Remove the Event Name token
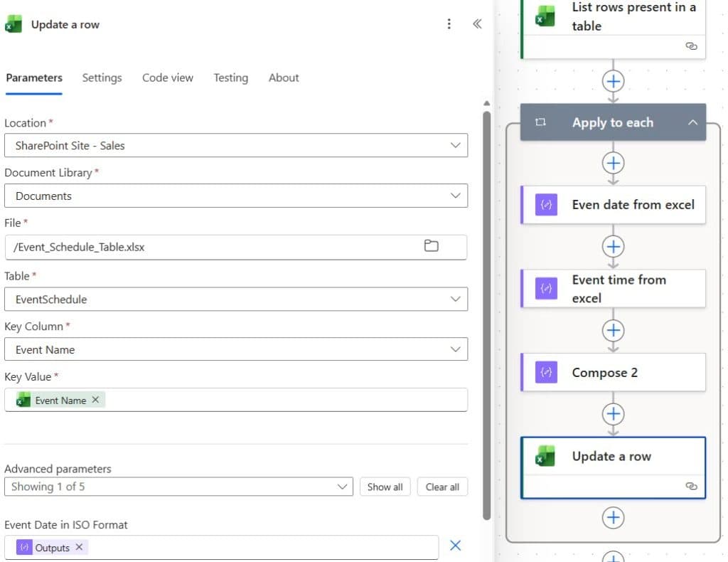Viewport: 728px width, 562px height. (x=95, y=399)
